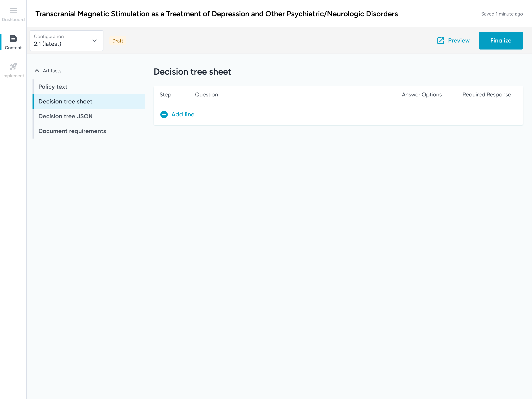532x399 pixels.
Task: Click the Add line link
Action: (183, 115)
